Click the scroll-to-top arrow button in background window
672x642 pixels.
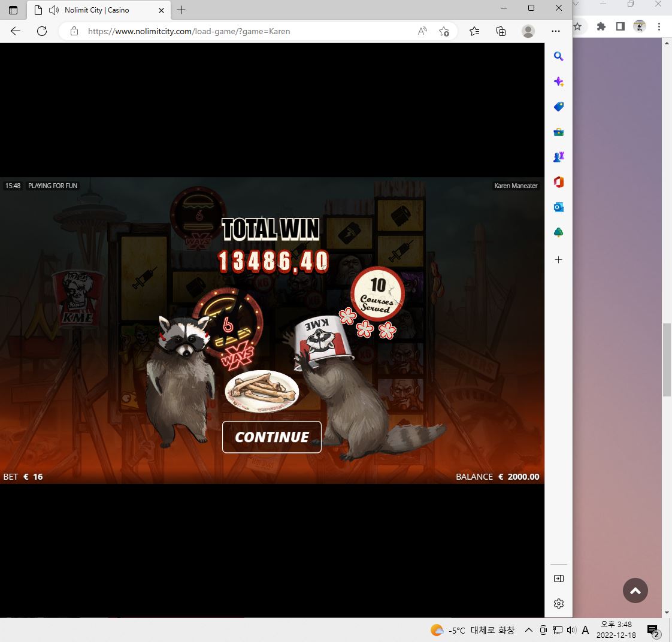(635, 590)
